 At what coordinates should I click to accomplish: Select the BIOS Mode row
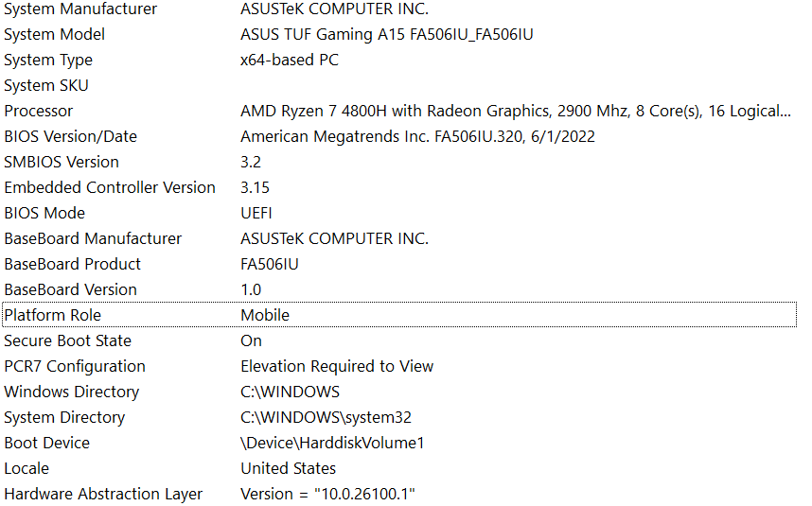(44, 214)
